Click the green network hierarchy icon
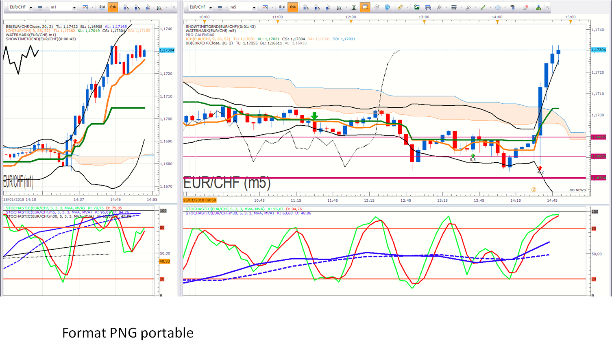This screenshot has height=364, width=612. point(538,7)
